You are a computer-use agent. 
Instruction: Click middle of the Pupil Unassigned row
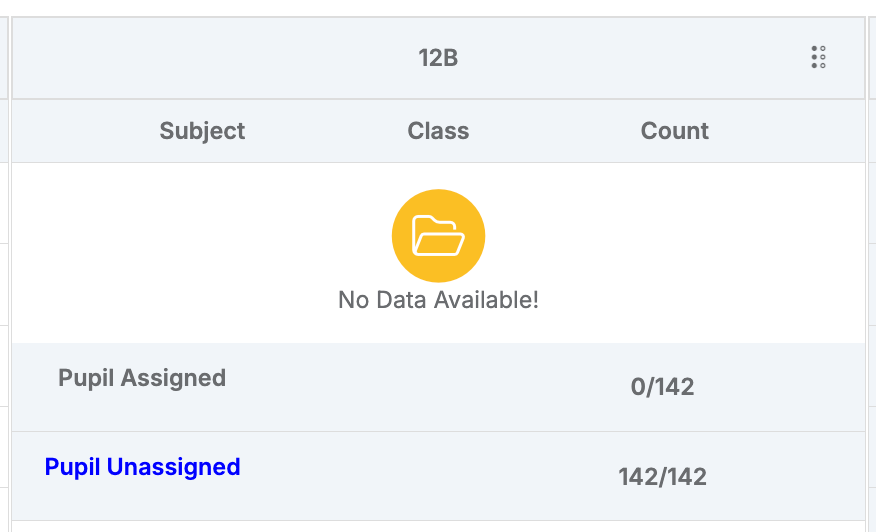(439, 476)
